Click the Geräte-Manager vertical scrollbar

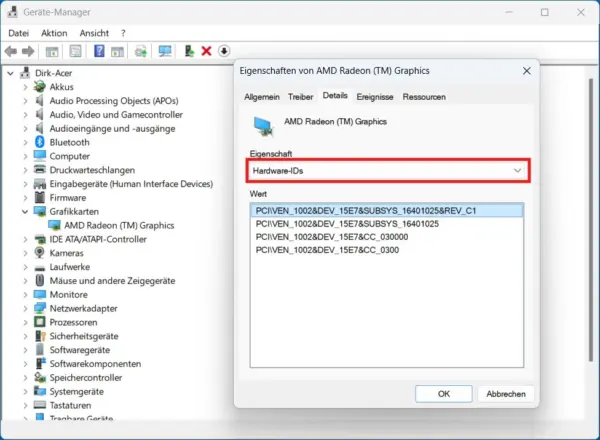591,219
